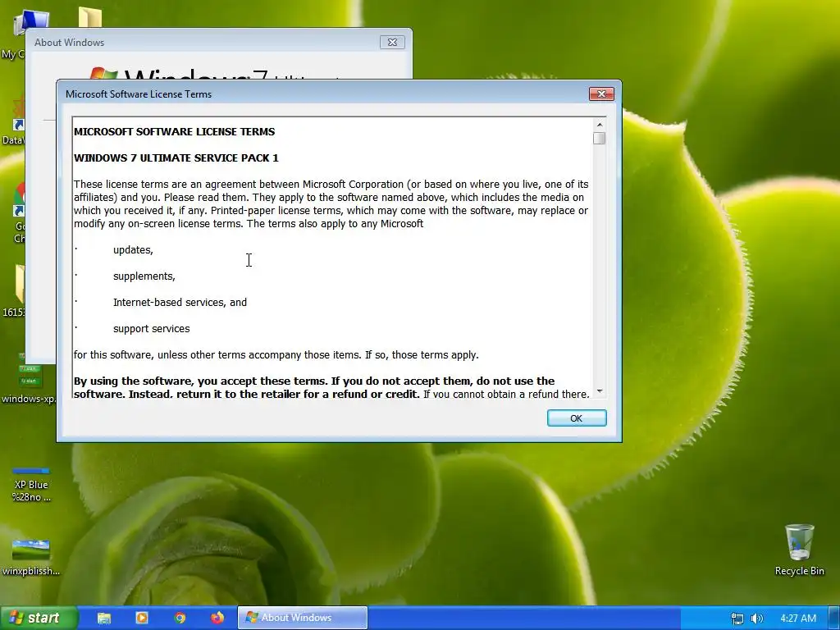Select the About Windows taskbar button

click(x=303, y=618)
